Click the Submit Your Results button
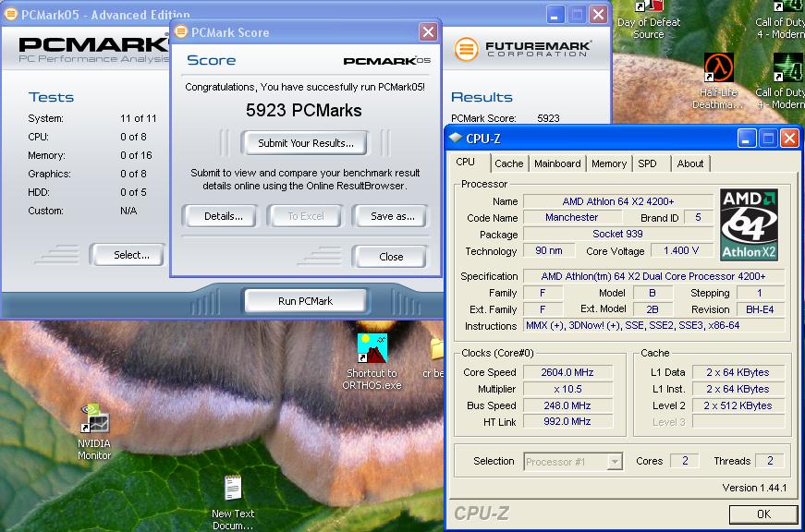The image size is (805, 532). pyautogui.click(x=306, y=143)
